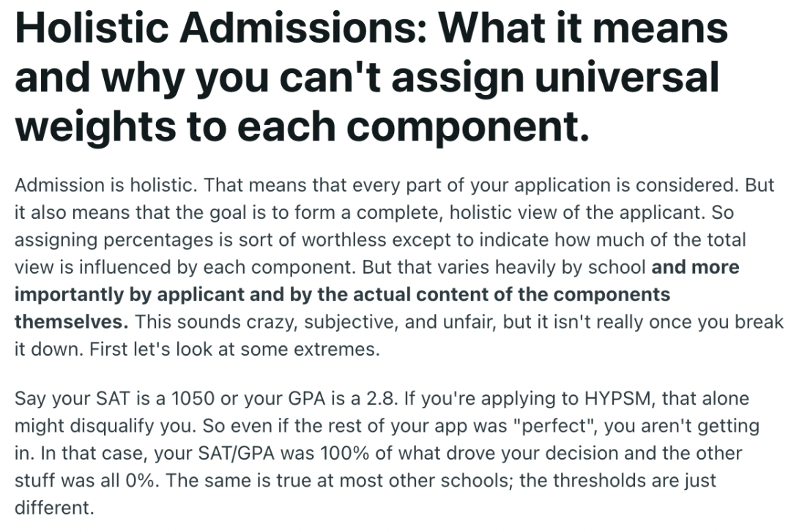Screen dimensions: 791x532
Task: Click the word "universal" in the heading
Action: point(627,77)
